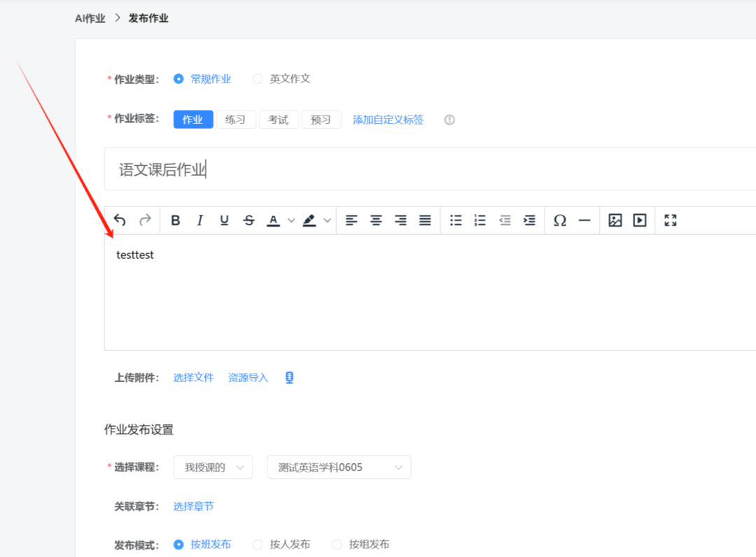Choose the 练习 tag
The image size is (756, 557).
[235, 120]
